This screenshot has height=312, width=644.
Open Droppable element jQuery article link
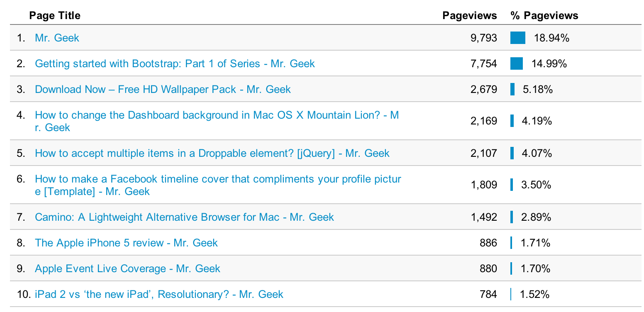[x=212, y=153]
